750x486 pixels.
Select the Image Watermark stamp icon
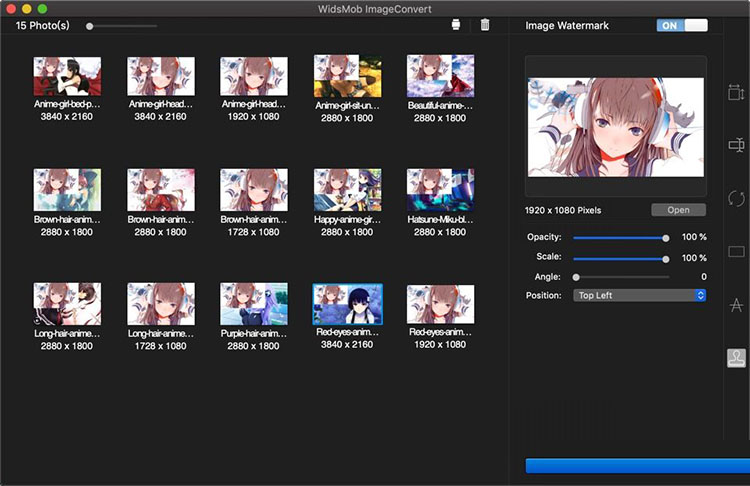(736, 358)
